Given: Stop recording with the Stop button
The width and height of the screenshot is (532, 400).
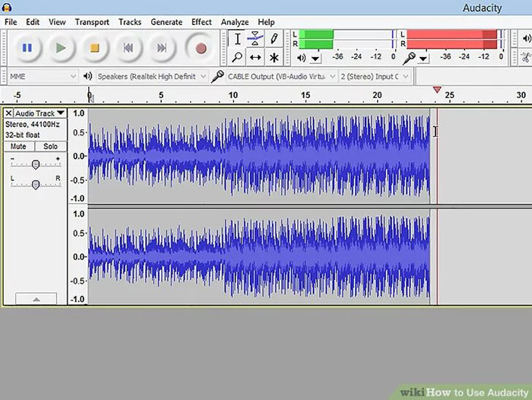Looking at the screenshot, I should pyautogui.click(x=94, y=48).
